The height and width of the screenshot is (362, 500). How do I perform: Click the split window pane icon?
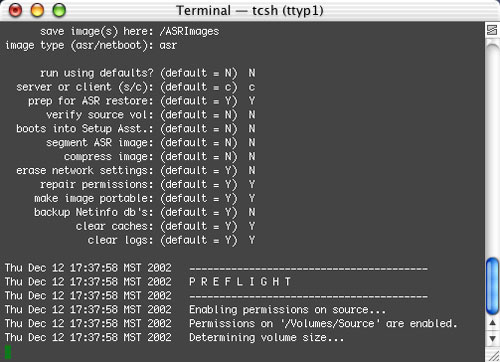492,30
